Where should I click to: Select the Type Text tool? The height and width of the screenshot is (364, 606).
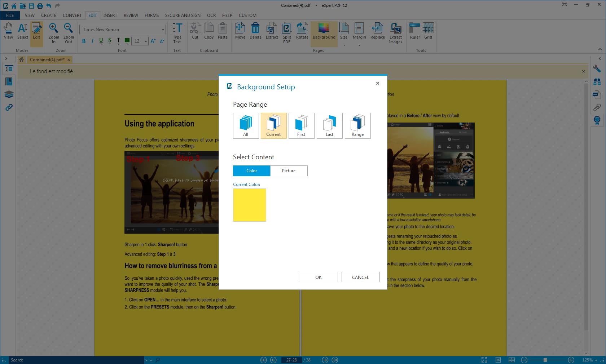click(x=177, y=33)
